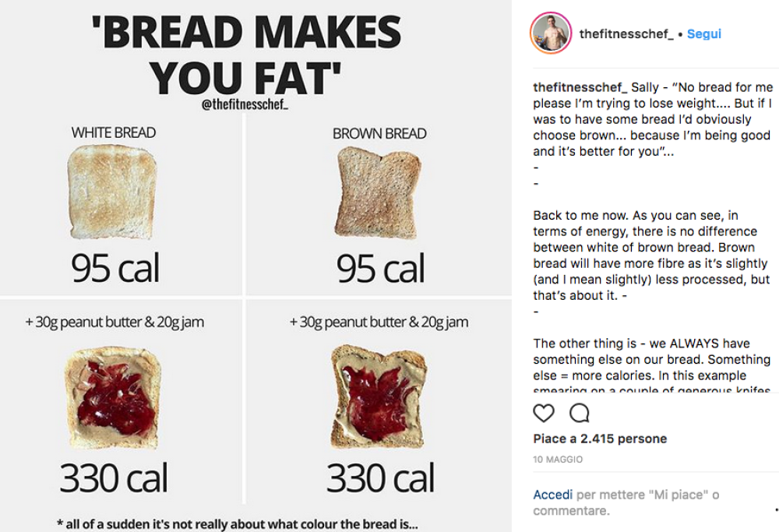Click the WHITE BREAD label

point(114,133)
